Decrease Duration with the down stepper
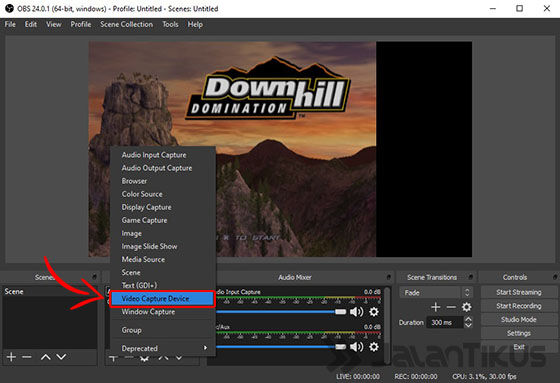560x383 pixels. [468, 325]
